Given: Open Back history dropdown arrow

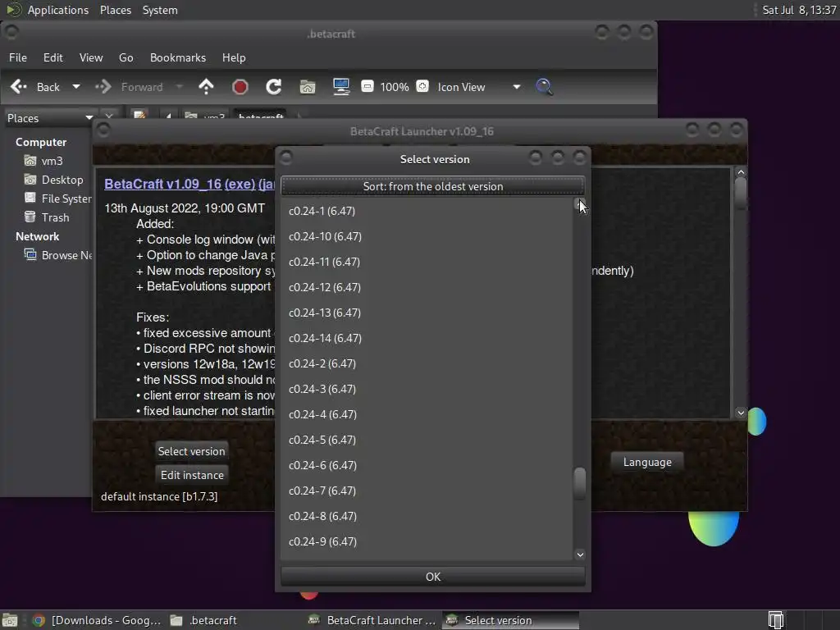Looking at the screenshot, I should [x=76, y=87].
